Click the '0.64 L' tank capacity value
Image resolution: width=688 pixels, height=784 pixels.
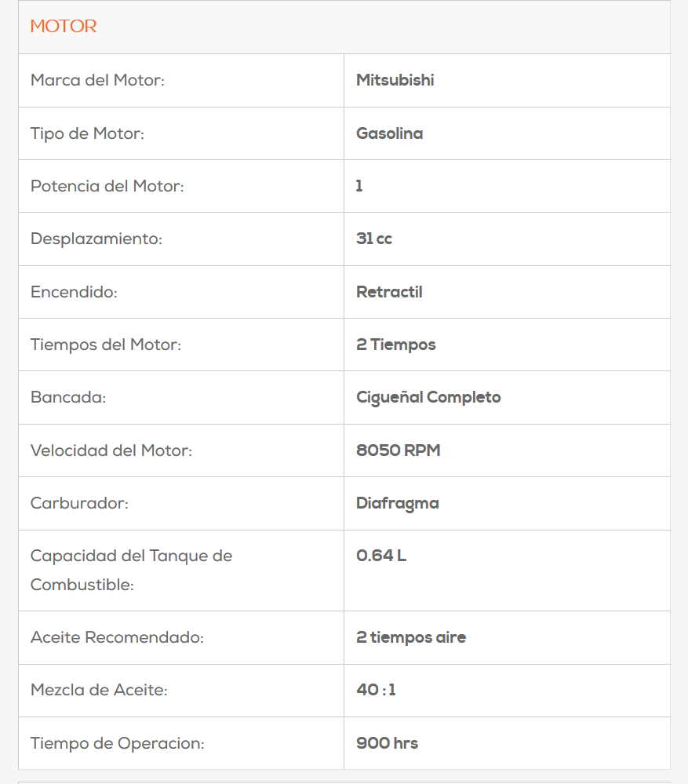pos(380,556)
